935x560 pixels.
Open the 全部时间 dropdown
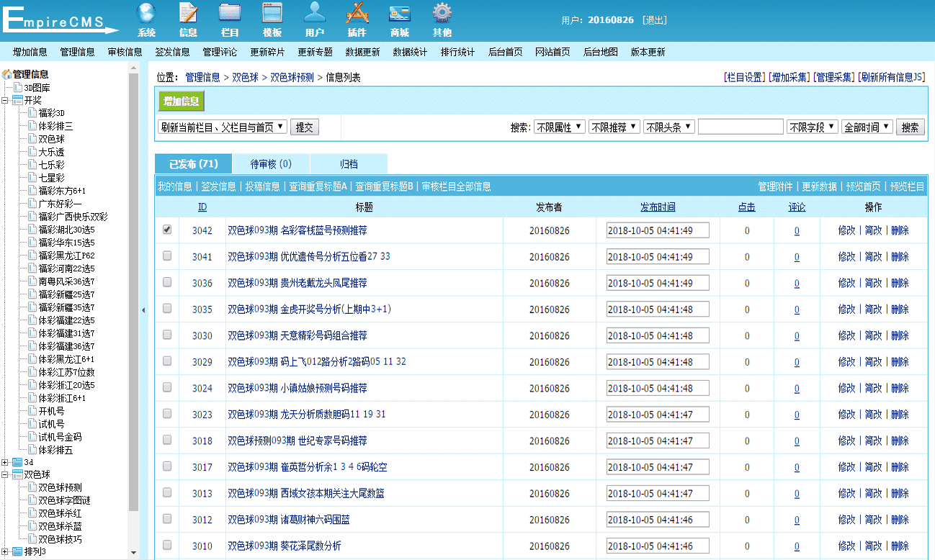pyautogui.click(x=867, y=127)
